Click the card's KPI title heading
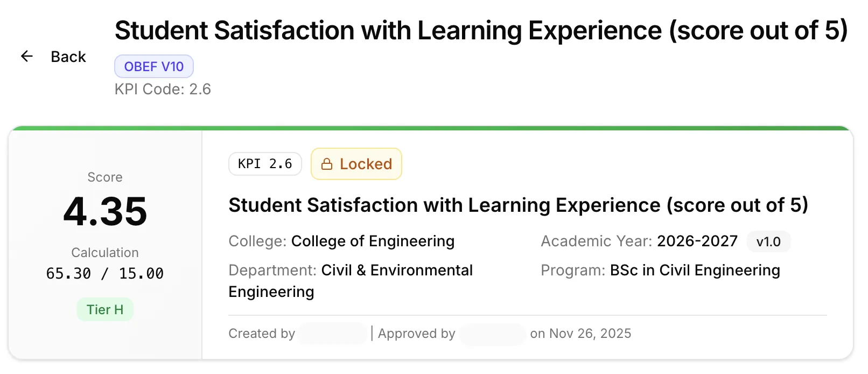 518,205
